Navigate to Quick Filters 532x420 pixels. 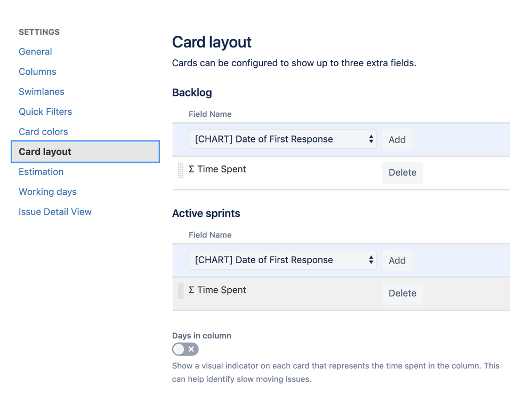[45, 112]
